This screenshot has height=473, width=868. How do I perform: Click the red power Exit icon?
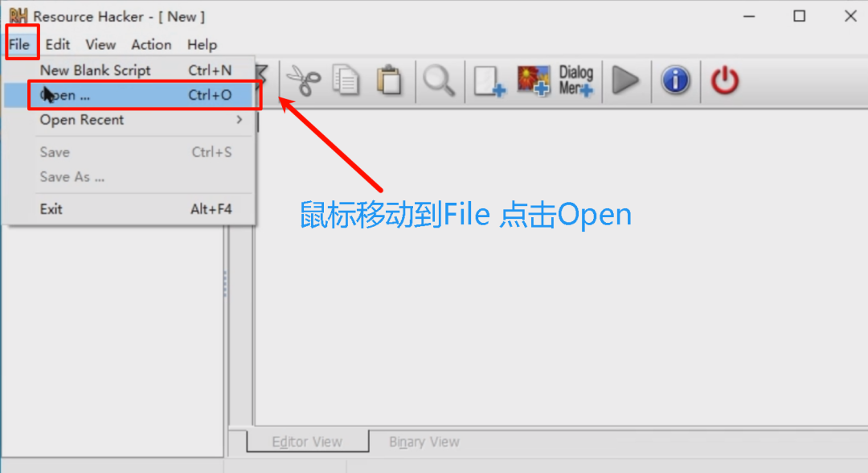(x=725, y=81)
